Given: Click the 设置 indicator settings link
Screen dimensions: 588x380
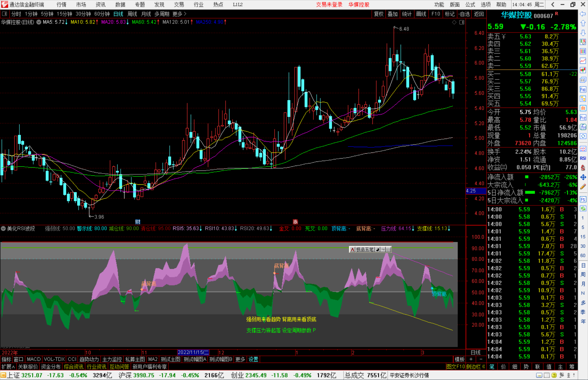Looking at the screenshot, I should point(253,359).
